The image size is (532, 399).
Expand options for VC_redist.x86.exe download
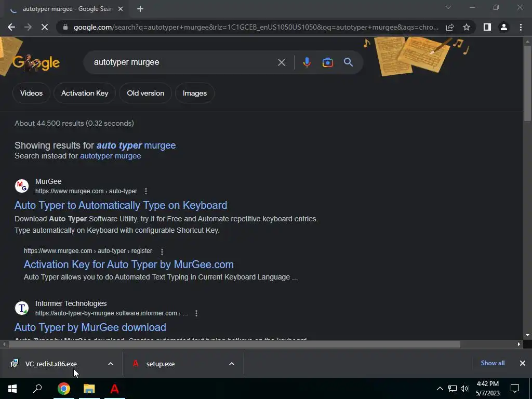coord(111,364)
